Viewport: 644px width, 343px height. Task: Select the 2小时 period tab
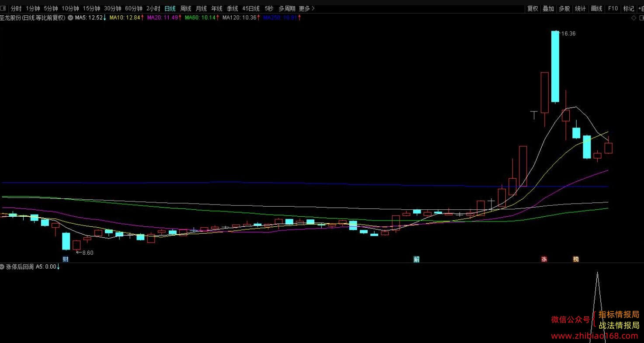click(153, 8)
